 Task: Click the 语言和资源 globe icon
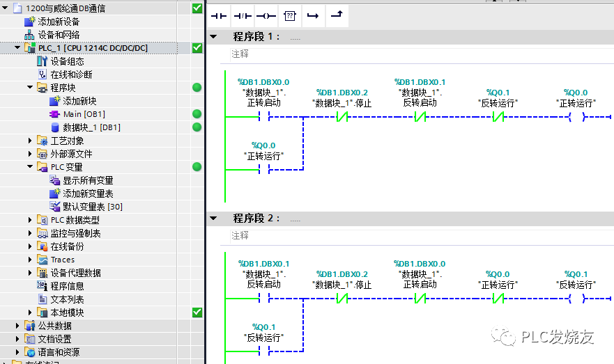[x=29, y=352]
